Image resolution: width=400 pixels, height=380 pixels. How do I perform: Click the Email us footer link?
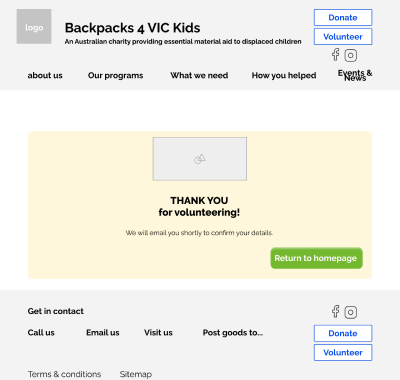point(103,333)
